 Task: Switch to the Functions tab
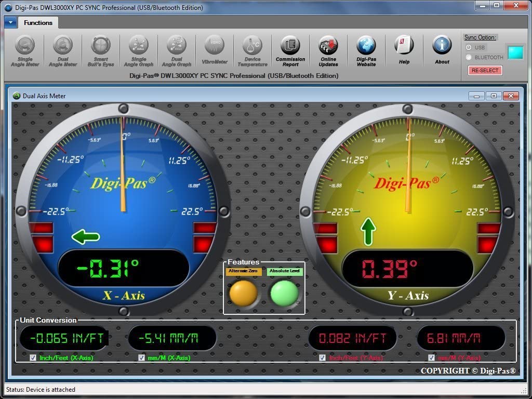click(x=37, y=22)
